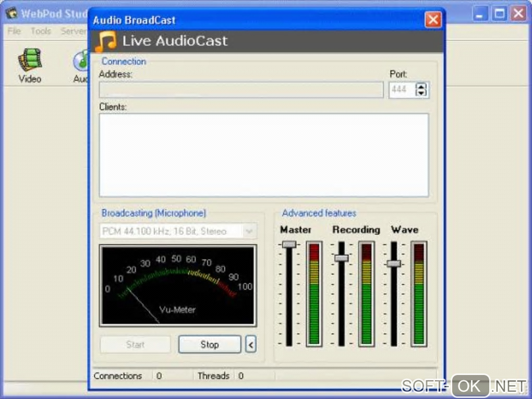Click the Master volume slider handle
Viewport: 532px width, 399px height.
[289, 245]
